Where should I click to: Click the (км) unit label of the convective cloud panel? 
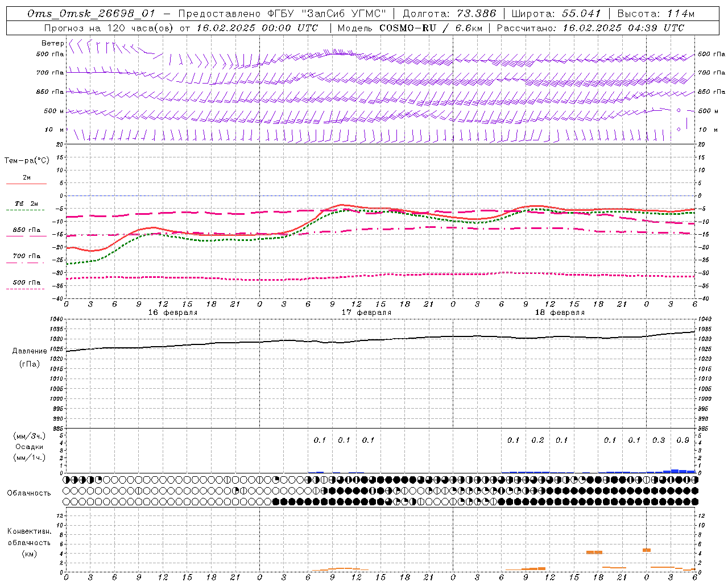29,554
